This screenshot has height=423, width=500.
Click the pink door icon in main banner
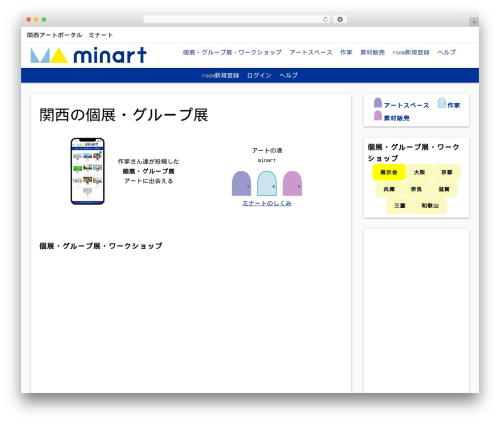click(x=292, y=183)
